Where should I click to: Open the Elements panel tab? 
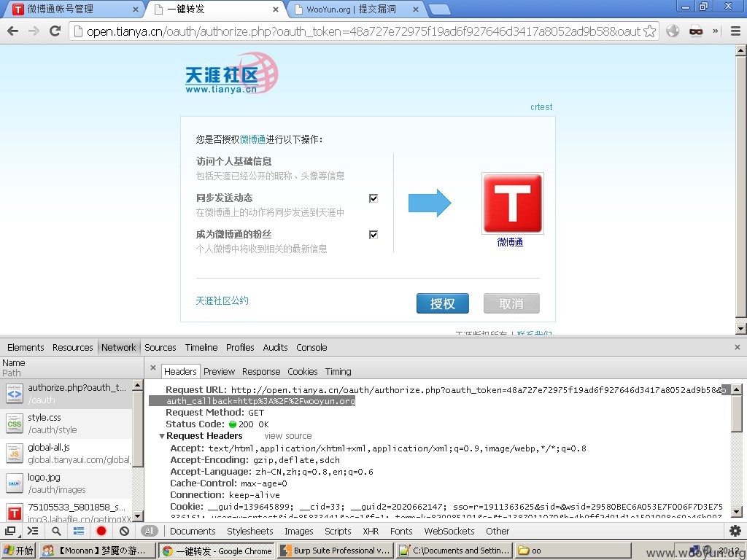click(26, 347)
